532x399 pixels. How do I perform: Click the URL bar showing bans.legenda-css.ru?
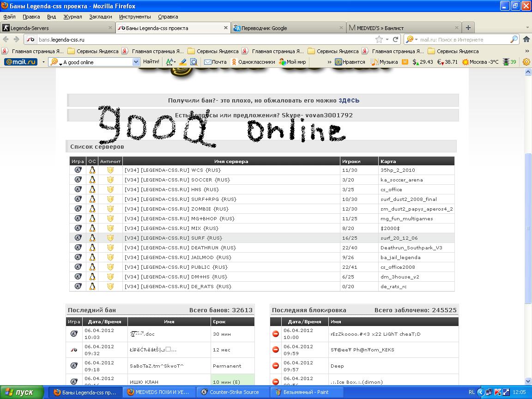click(200, 39)
